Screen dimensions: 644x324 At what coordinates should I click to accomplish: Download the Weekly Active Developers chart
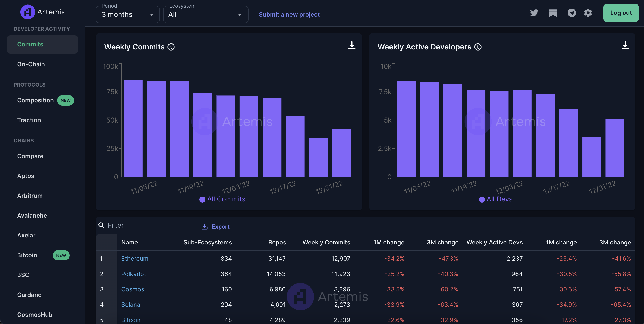pos(625,45)
